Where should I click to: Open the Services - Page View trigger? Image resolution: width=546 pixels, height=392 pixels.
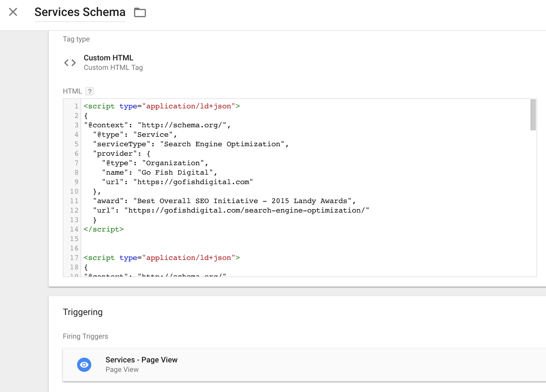pyautogui.click(x=304, y=365)
